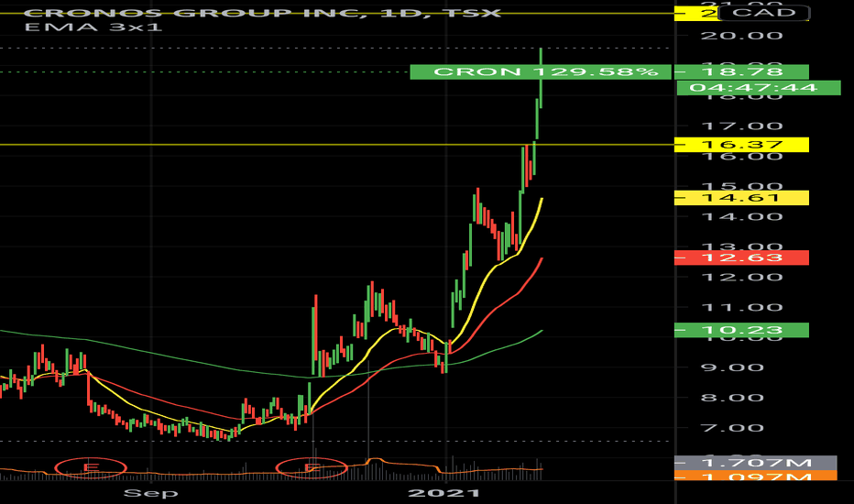Click the tallest latest green candle

pos(541,78)
